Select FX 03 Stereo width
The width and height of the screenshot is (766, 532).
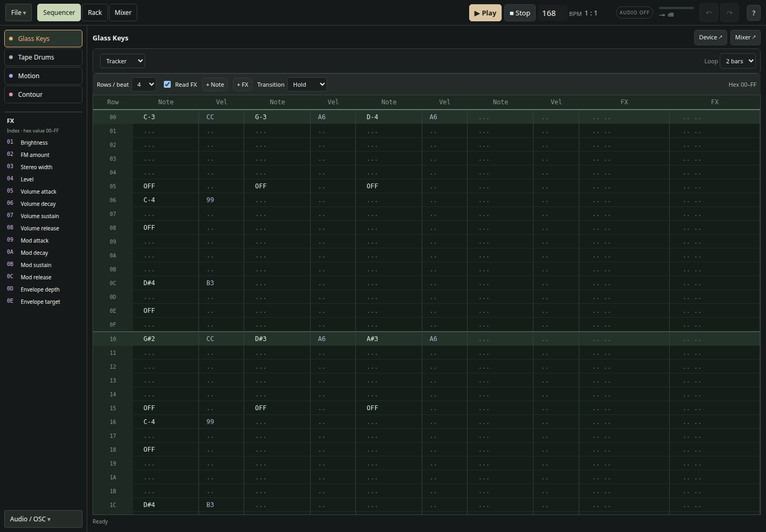pyautogui.click(x=43, y=167)
